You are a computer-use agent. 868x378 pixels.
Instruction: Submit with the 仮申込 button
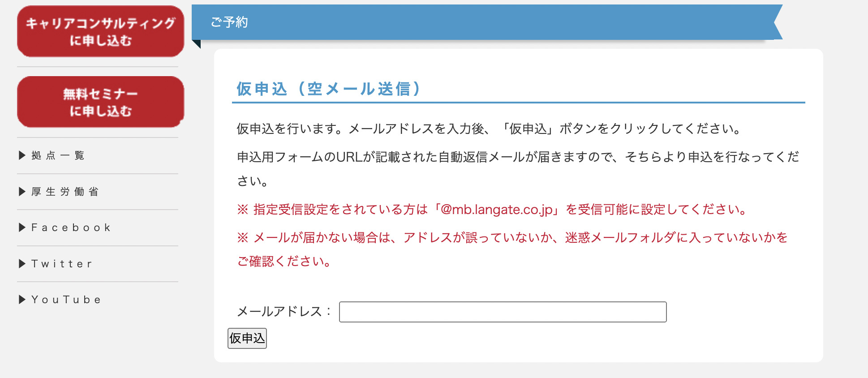coord(247,338)
